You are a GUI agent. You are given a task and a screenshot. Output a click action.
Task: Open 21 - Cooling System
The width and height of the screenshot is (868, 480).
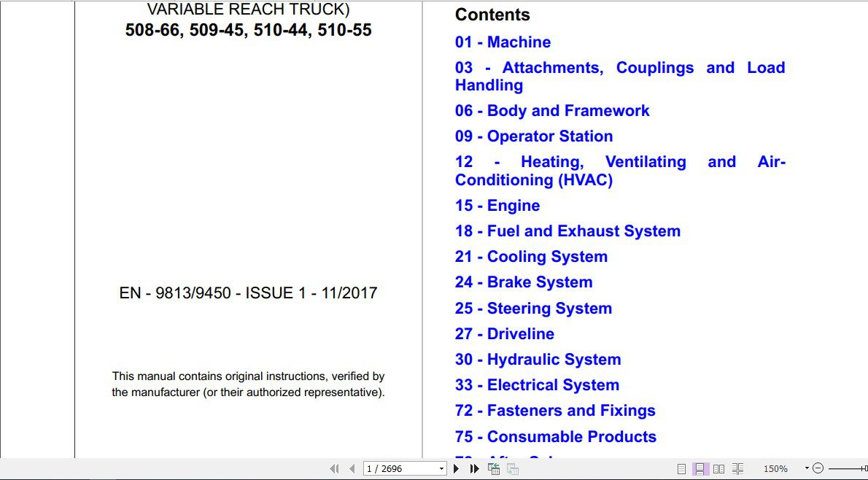(x=531, y=256)
